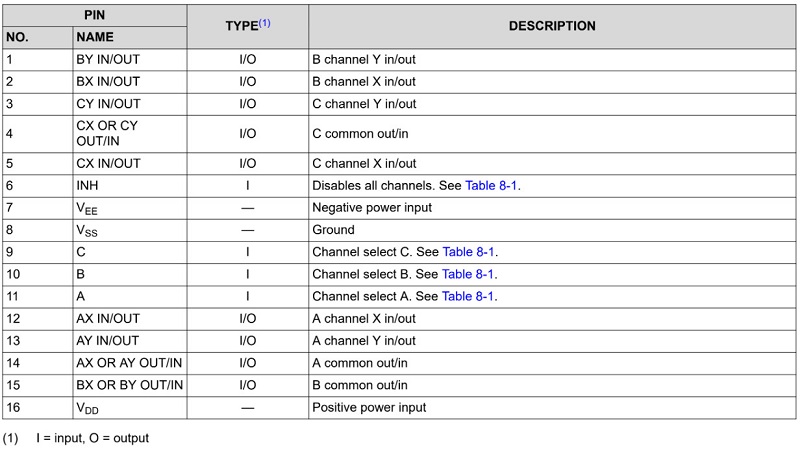Select the 'AY IN/OUT' pin name cell

[x=130, y=341]
